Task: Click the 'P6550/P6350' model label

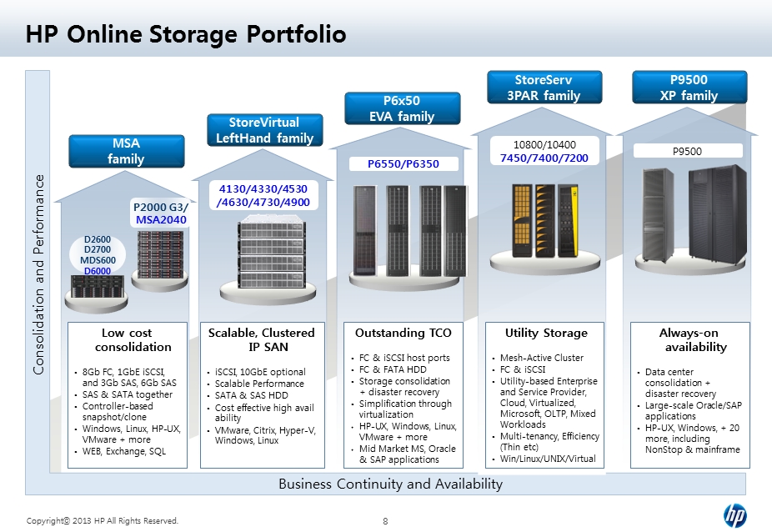Action: coord(404,164)
